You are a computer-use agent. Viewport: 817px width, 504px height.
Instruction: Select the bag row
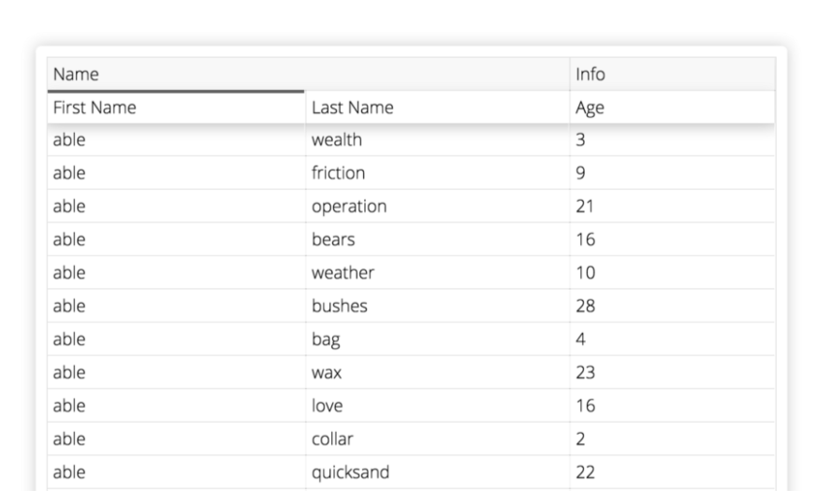pos(411,339)
